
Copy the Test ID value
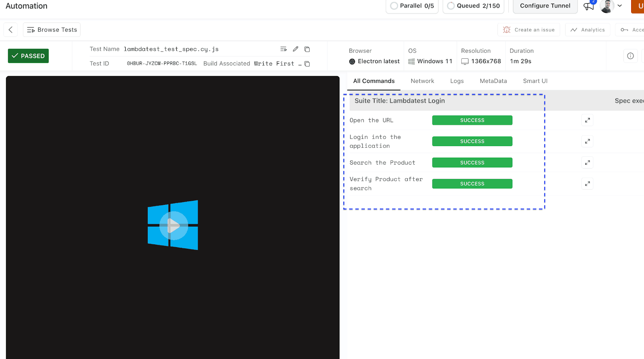(x=307, y=64)
